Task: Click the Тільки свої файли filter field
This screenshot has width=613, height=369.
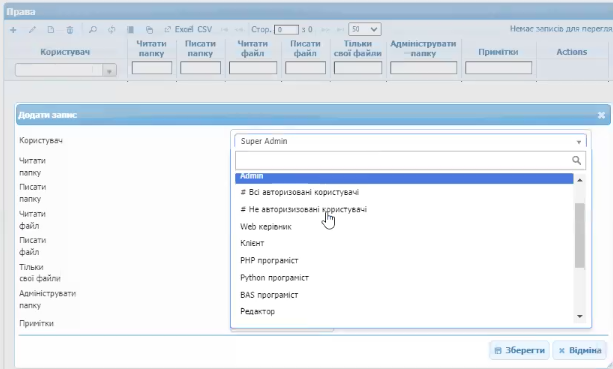Action: tap(358, 68)
